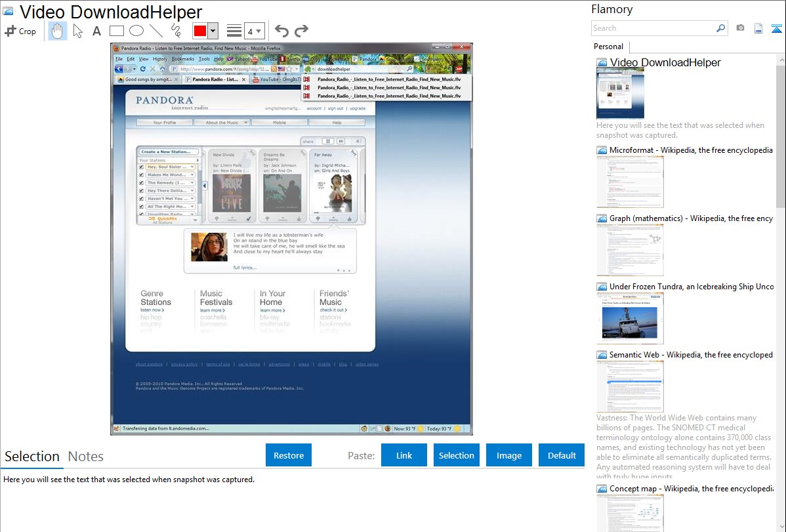This screenshot has width=786, height=532.
Task: Open the Personal tab
Action: [609, 47]
